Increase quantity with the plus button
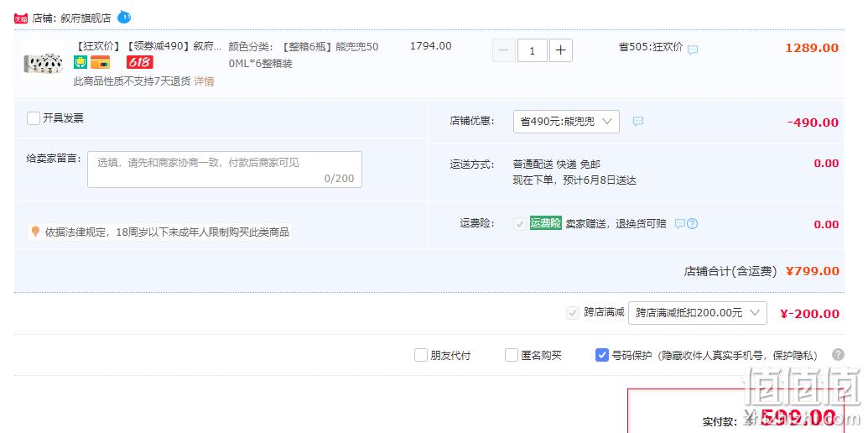Viewport: 868px width, 433px height. click(x=561, y=50)
